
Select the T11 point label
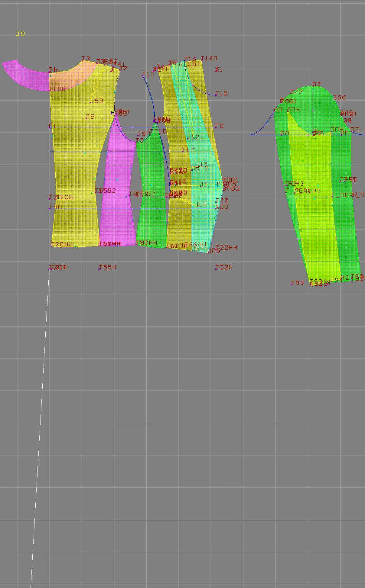point(148,74)
